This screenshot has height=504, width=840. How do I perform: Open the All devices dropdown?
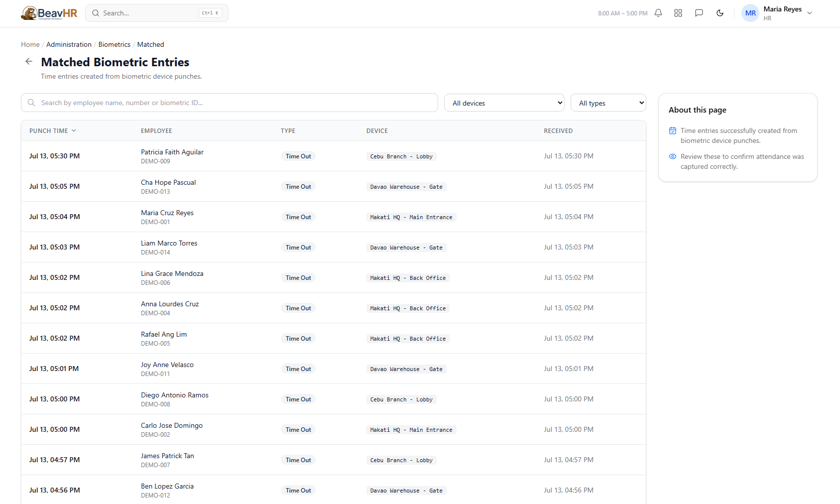tap(504, 103)
